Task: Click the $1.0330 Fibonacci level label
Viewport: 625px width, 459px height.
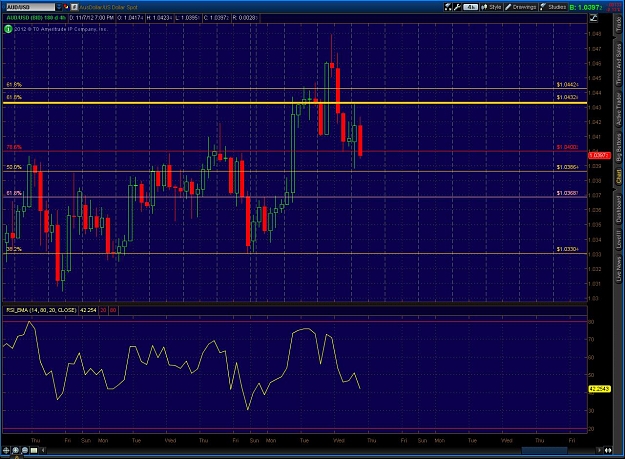Action: click(568, 249)
